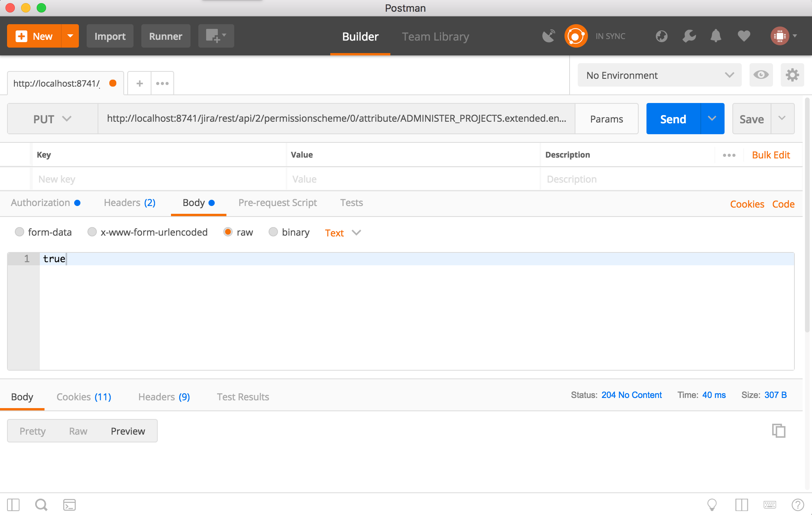Select the binary body type
The height and width of the screenshot is (515, 812).
273,232
